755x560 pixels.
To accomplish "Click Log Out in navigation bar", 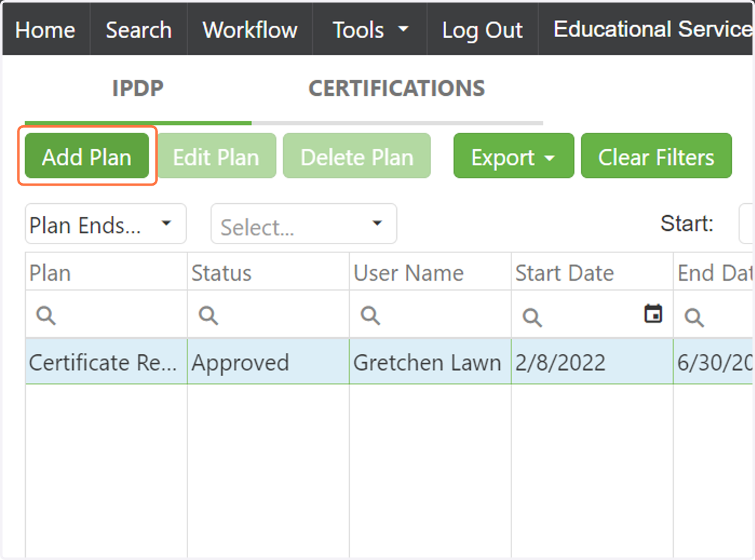I will (x=483, y=30).
